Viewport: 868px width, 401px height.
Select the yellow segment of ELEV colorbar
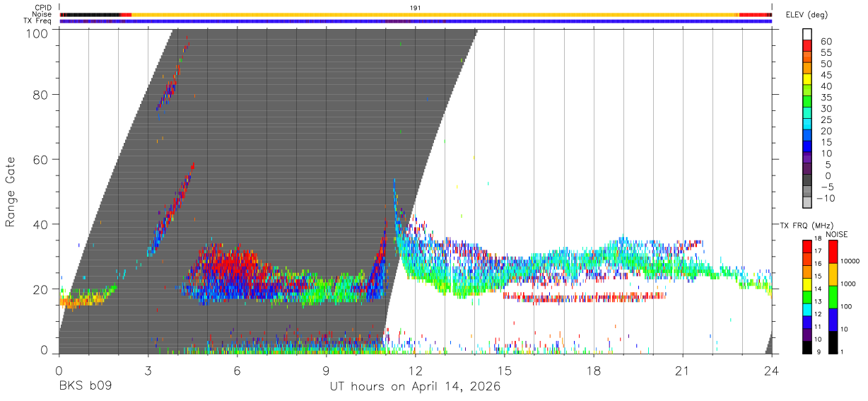807,79
